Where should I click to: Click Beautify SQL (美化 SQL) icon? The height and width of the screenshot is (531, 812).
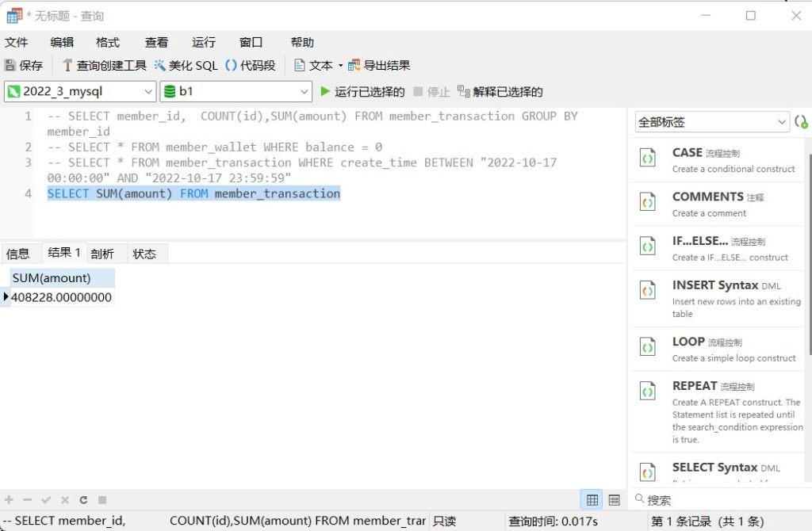coord(160,66)
